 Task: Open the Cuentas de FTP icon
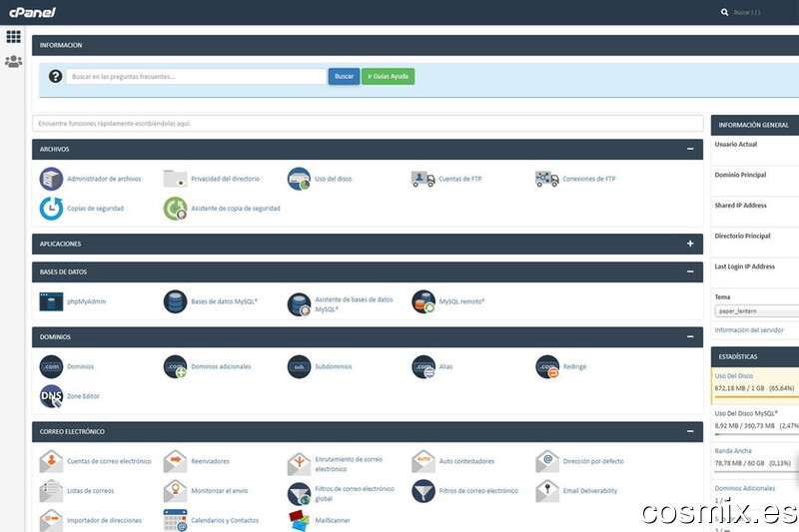tap(422, 179)
